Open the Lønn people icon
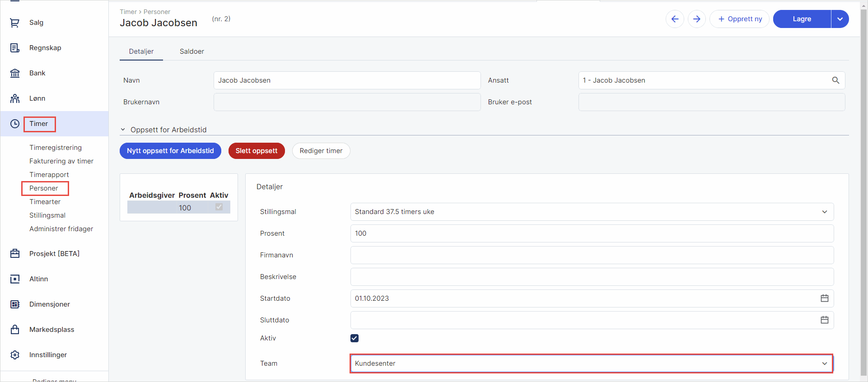This screenshot has height=382, width=868. coord(15,98)
